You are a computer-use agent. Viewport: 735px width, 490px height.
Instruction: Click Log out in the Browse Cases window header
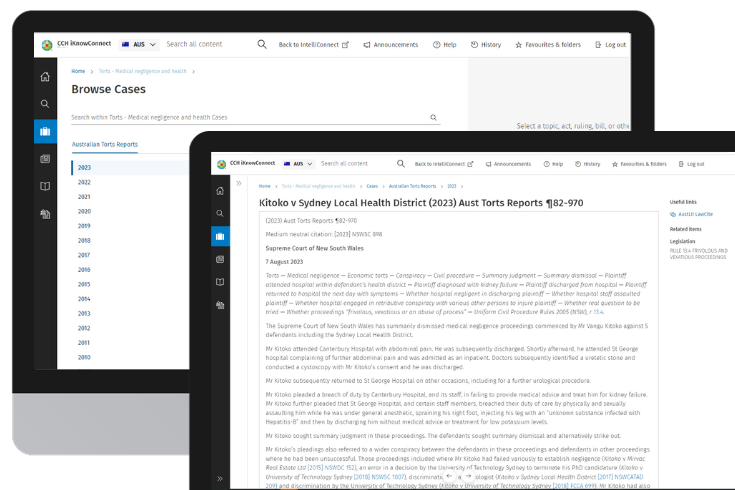click(x=610, y=45)
